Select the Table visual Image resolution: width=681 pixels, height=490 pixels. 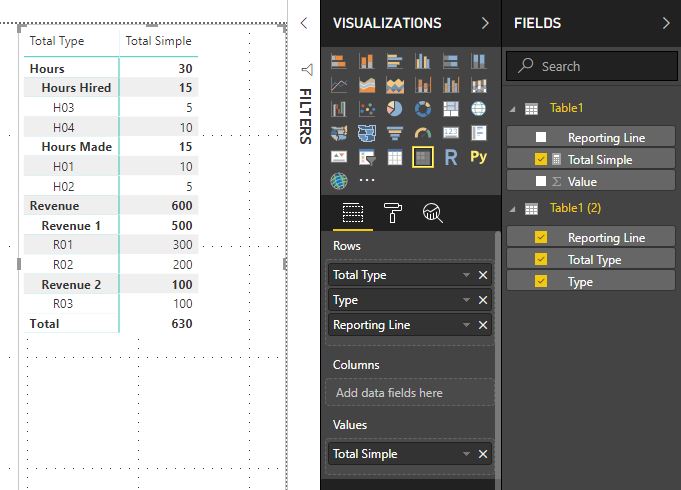click(394, 157)
